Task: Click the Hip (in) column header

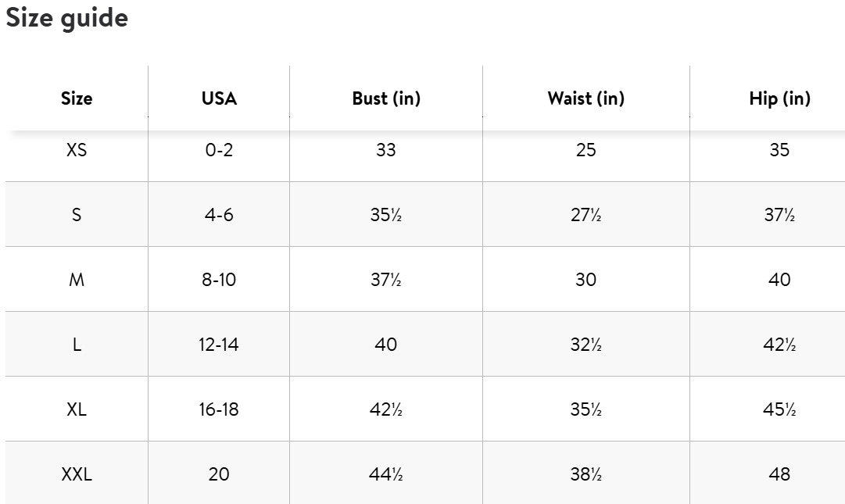Action: click(779, 98)
